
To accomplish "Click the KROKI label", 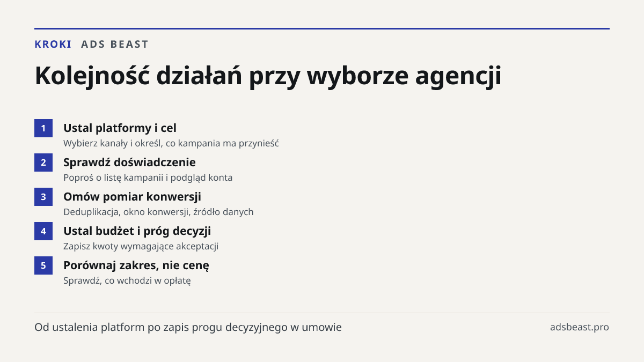I will pyautogui.click(x=53, y=45).
